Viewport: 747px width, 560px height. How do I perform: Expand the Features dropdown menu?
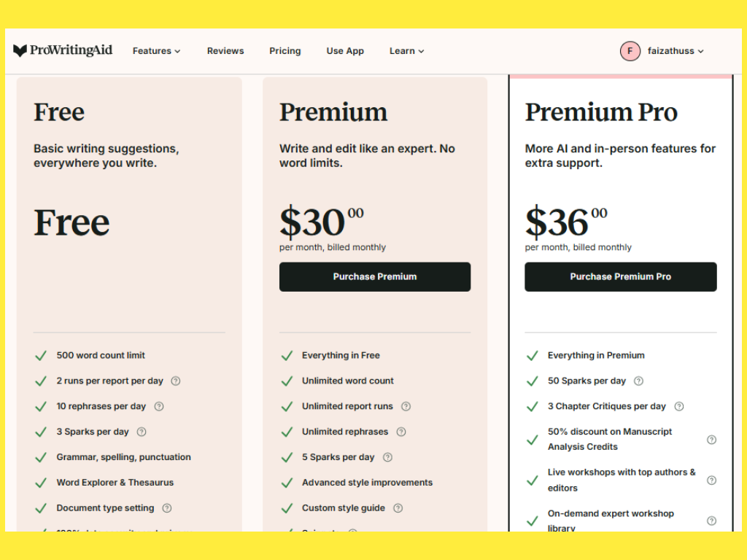(x=156, y=51)
